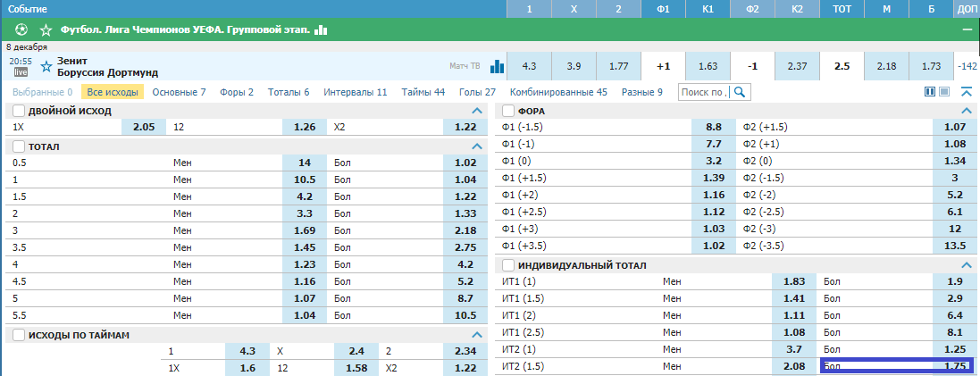
Task: Favorite the UEFA Champions League star icon
Action: (x=46, y=29)
